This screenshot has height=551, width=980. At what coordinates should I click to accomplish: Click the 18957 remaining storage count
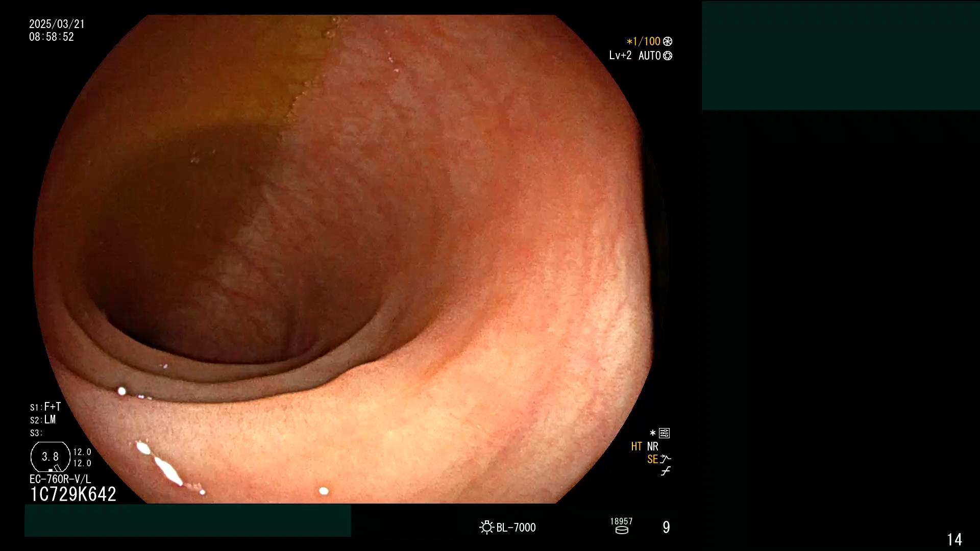[621, 521]
